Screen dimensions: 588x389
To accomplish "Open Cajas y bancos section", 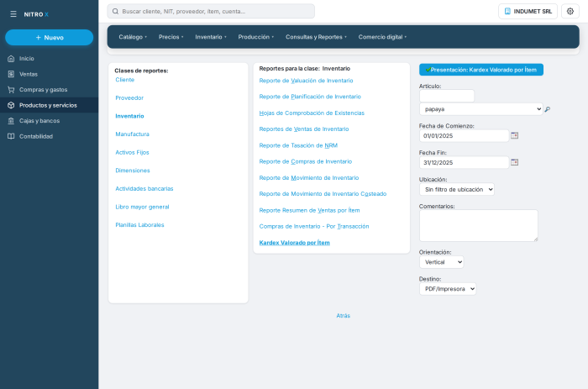I will [49, 121].
